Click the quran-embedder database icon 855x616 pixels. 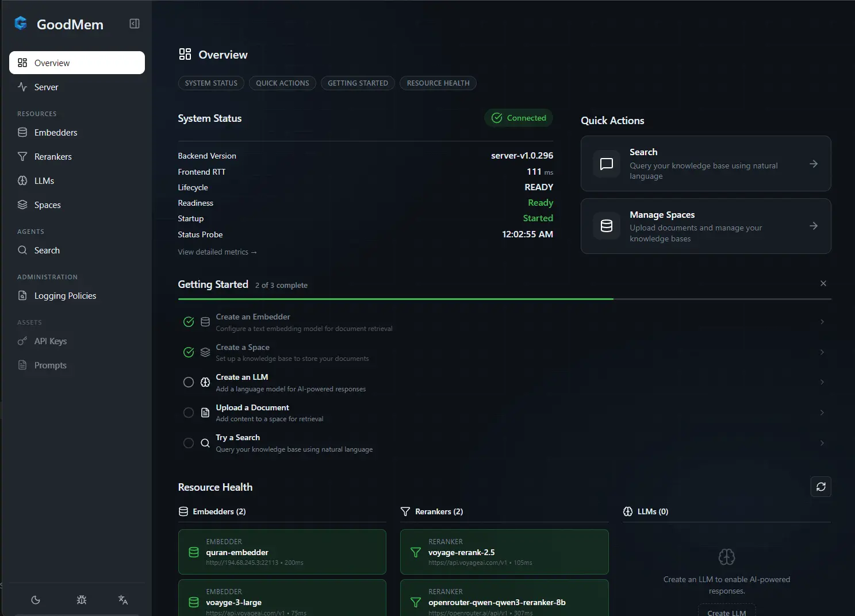194,552
